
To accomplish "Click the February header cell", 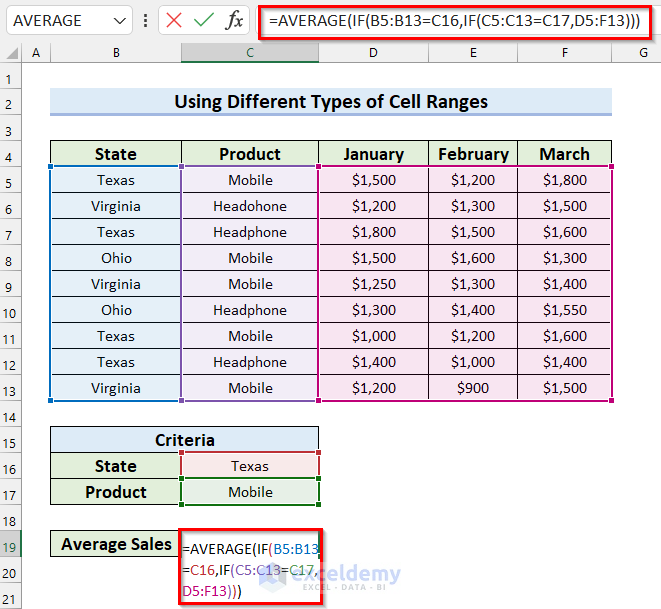I will (473, 154).
